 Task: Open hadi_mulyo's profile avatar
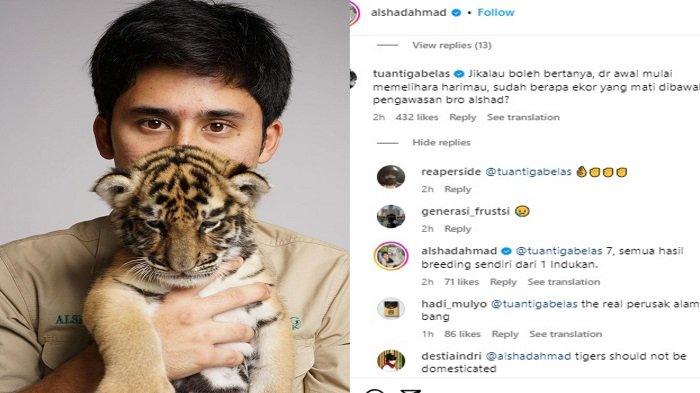(391, 309)
